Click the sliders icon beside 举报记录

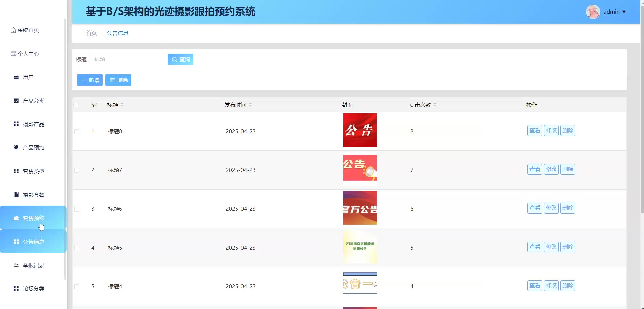pyautogui.click(x=16, y=265)
